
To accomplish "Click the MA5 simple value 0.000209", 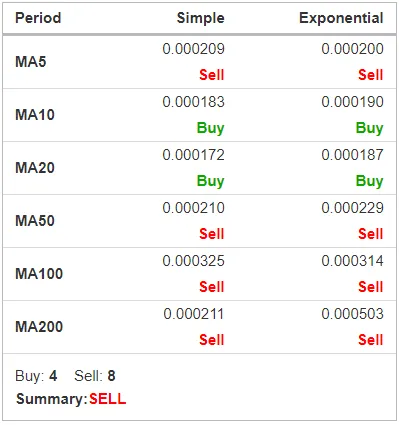I will click(x=194, y=49).
